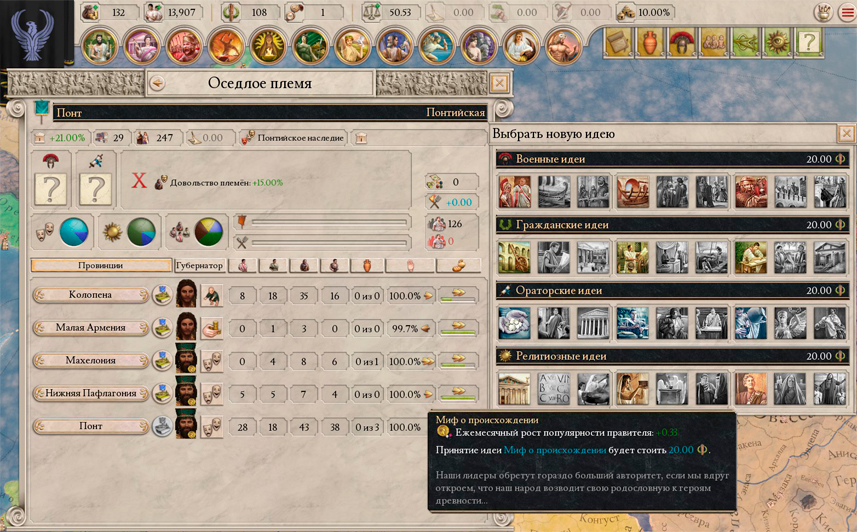Select the Roman helmet military icon in toolbar
Screen dimensions: 857x532
[682, 42]
